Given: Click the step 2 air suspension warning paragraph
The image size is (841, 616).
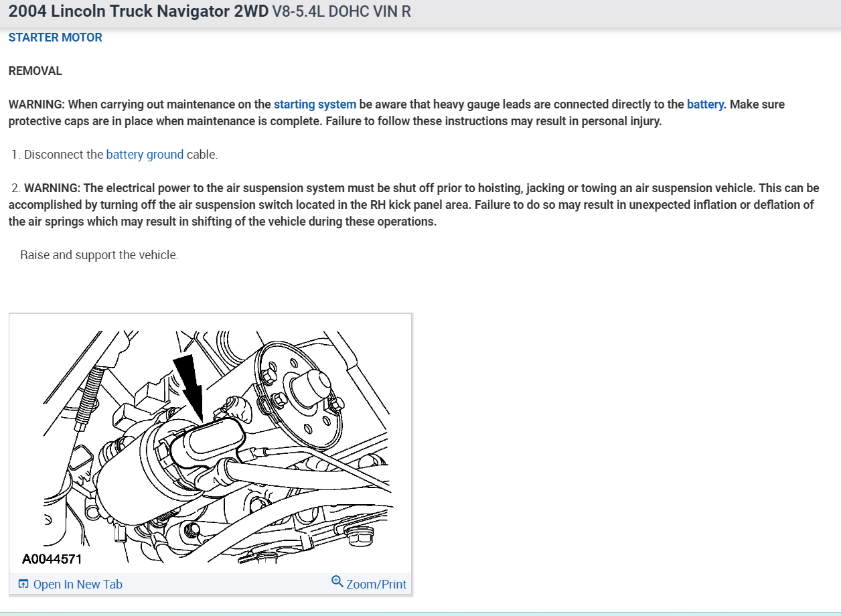Looking at the screenshot, I should pos(414,205).
